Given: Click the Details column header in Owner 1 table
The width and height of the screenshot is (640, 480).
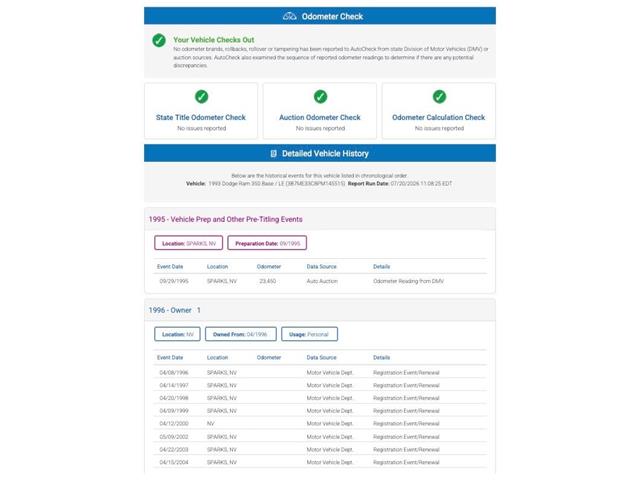Looking at the screenshot, I should click(x=382, y=358).
